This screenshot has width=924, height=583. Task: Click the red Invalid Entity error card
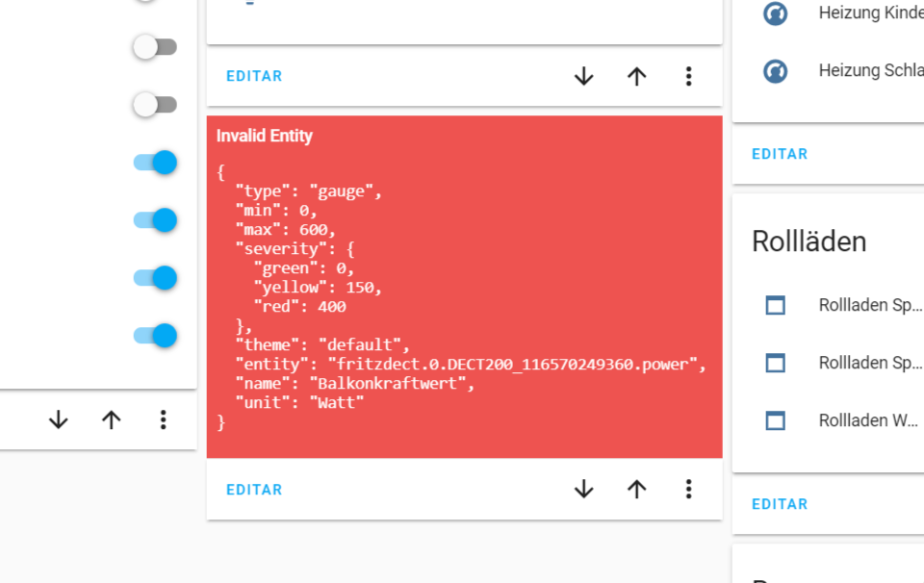pos(464,289)
